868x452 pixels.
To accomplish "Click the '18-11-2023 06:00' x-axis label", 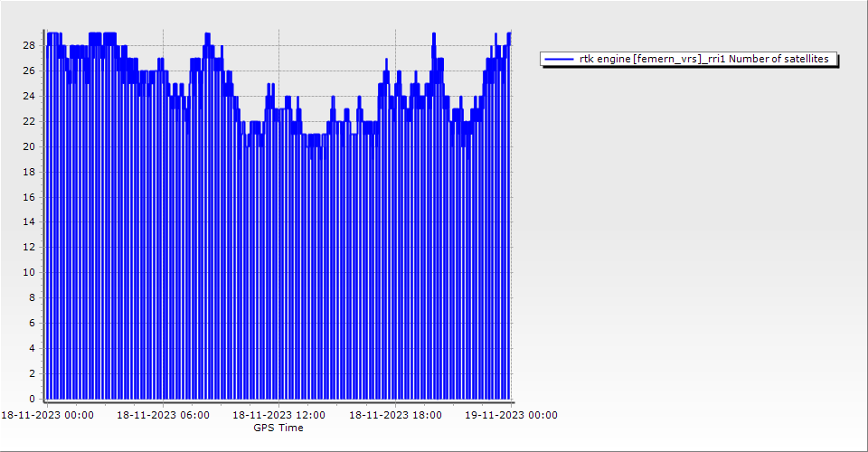I will point(163,415).
